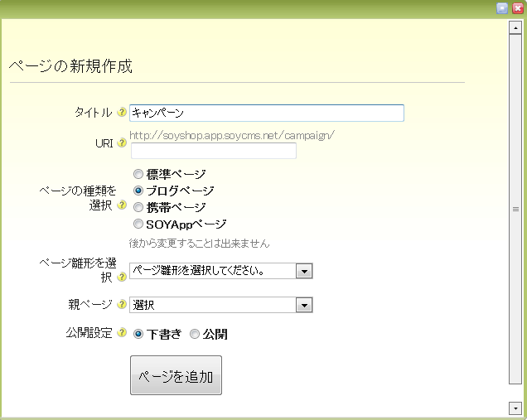Open help icon next to URI label
Viewport: 527px width, 420px height.
122,142
